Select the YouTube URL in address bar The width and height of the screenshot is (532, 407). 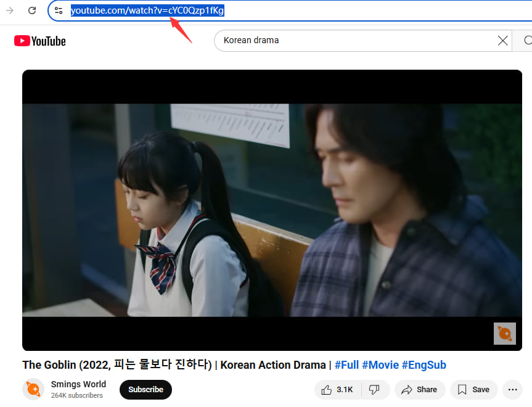147,10
